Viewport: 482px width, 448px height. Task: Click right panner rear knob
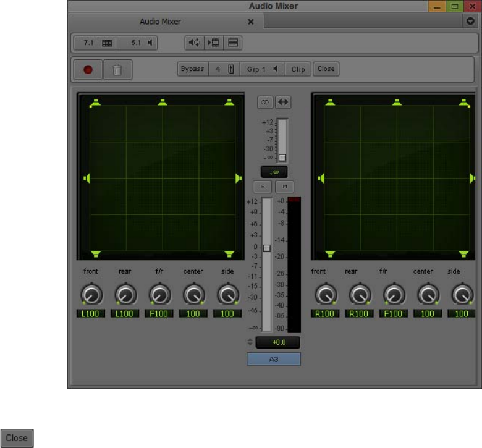360,295
